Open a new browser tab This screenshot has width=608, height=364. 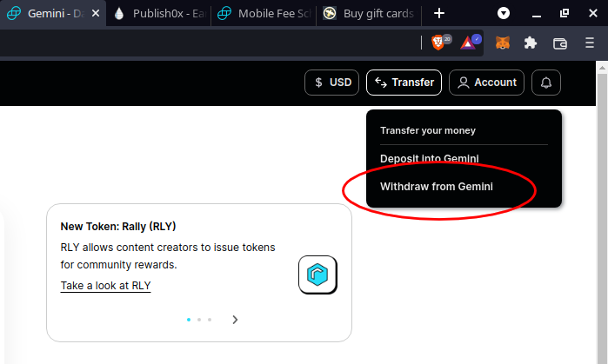click(439, 13)
